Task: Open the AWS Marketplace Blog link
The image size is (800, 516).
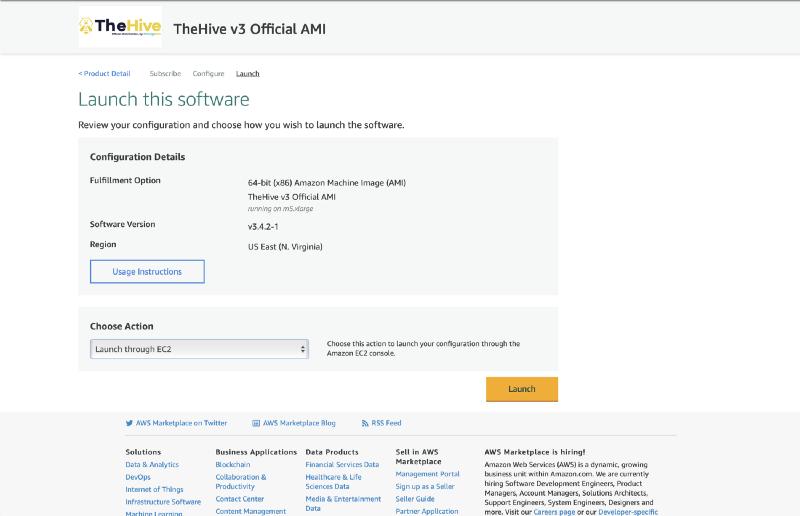Action: 299,423
